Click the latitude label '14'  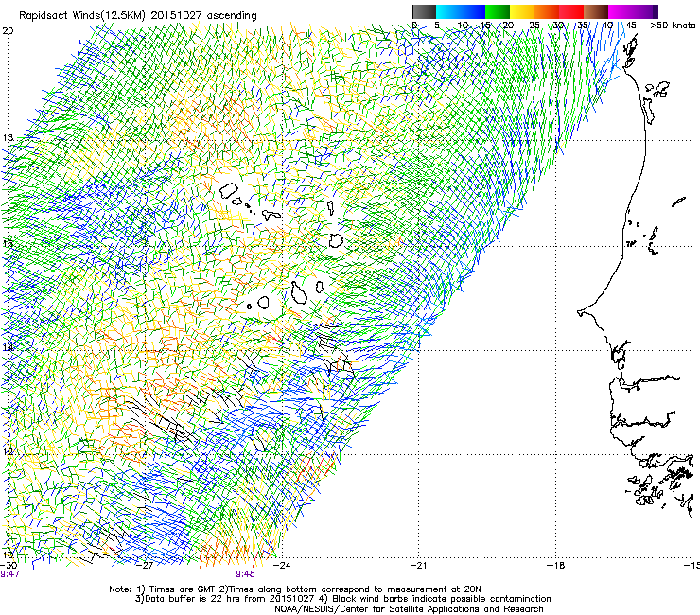8,347
